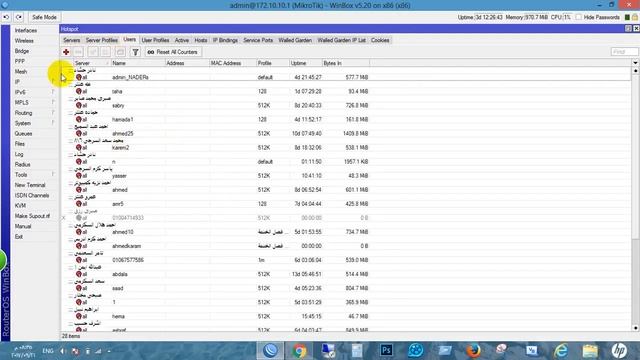Switch to the Servers tab
This screenshot has height=360, width=640.
71,40
